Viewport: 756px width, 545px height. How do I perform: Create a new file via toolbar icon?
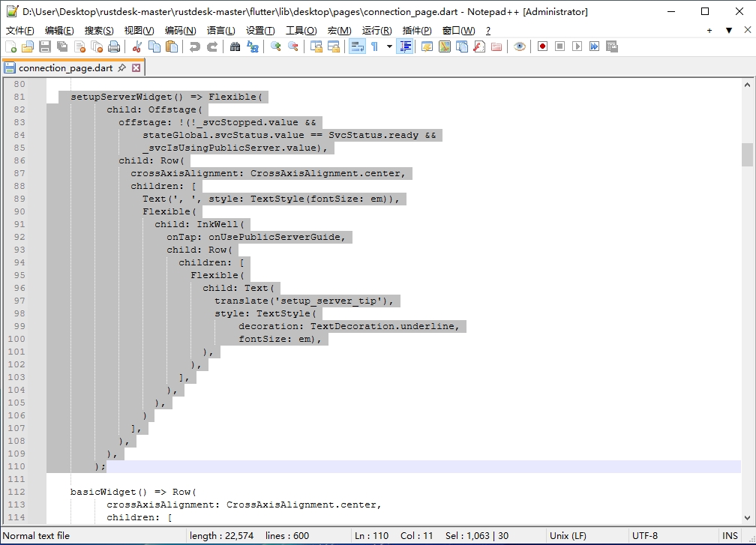[x=10, y=46]
